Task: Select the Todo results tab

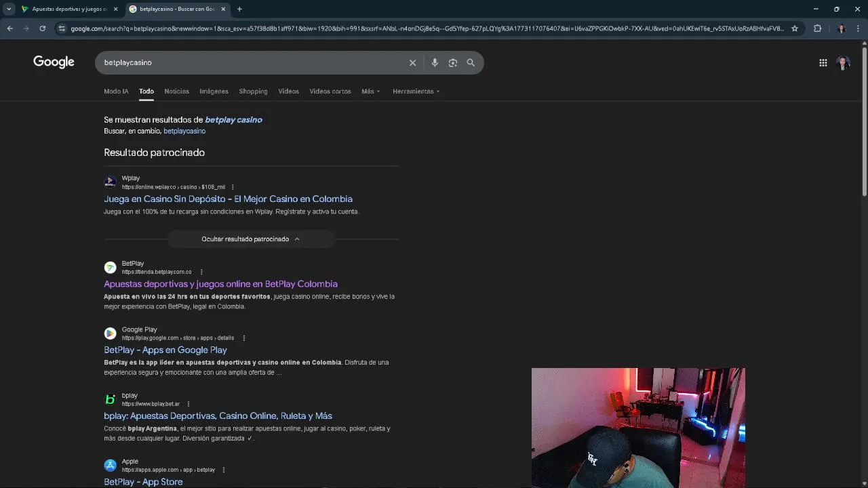Action: pos(146,91)
